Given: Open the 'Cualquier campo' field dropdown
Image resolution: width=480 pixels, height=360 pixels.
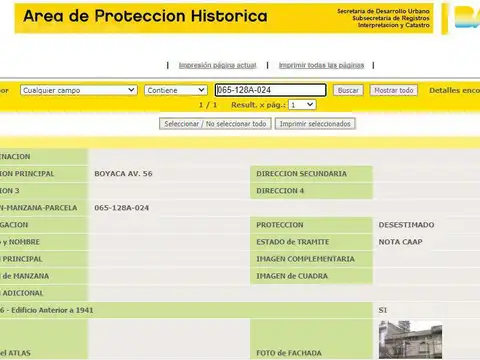Looking at the screenshot, I should coord(79,90).
